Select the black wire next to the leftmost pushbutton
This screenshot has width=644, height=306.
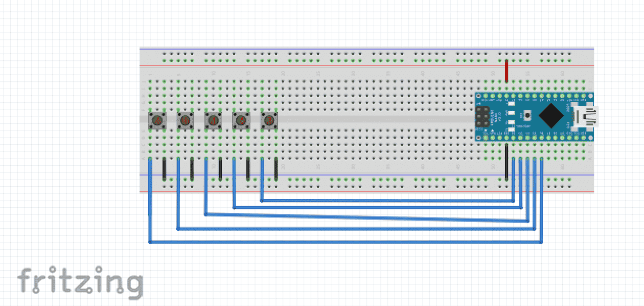click(x=164, y=169)
